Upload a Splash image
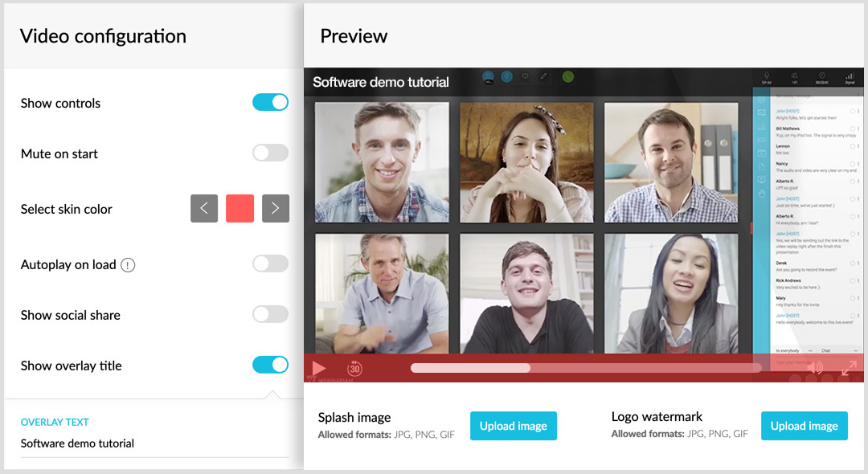Image resolution: width=868 pixels, height=474 pixels. (513, 426)
